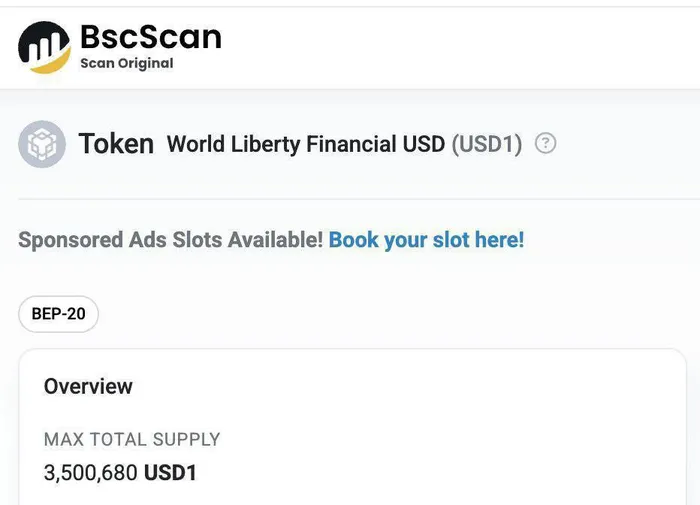Image resolution: width=700 pixels, height=505 pixels.
Task: Open the question mark help icon
Action: 545,143
